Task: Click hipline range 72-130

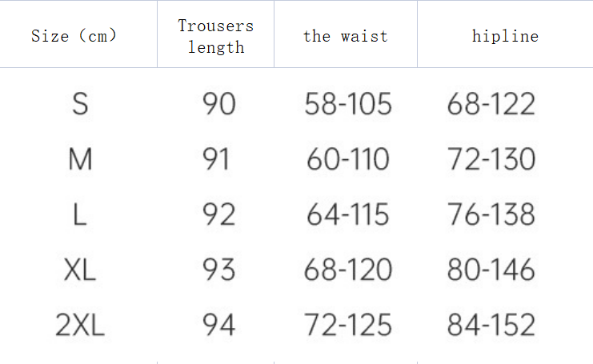Action: [x=491, y=159]
